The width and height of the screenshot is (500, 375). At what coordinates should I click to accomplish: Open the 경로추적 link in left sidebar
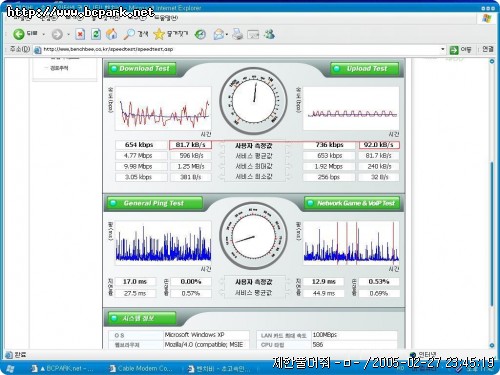pos(59,68)
